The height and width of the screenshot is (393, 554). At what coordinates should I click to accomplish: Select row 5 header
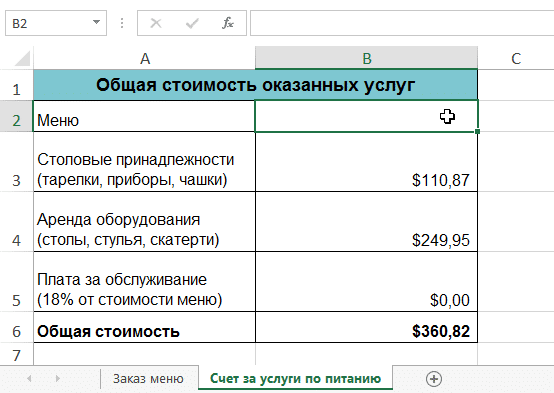[x=17, y=282]
